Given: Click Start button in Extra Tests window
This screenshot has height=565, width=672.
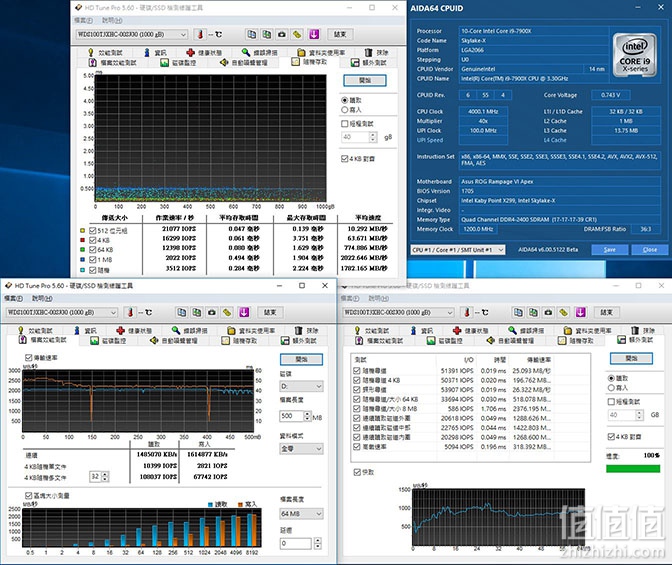Looking at the screenshot, I should point(631,358).
